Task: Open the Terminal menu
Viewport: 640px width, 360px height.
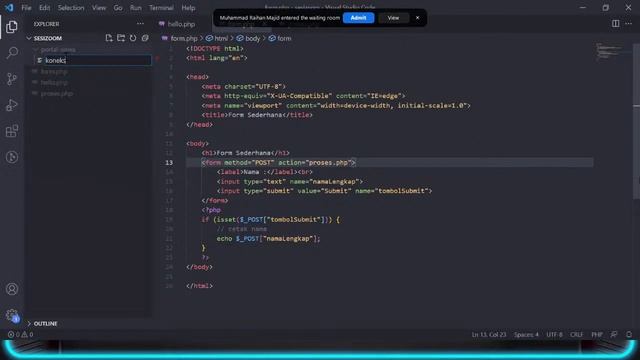Action: (161, 8)
